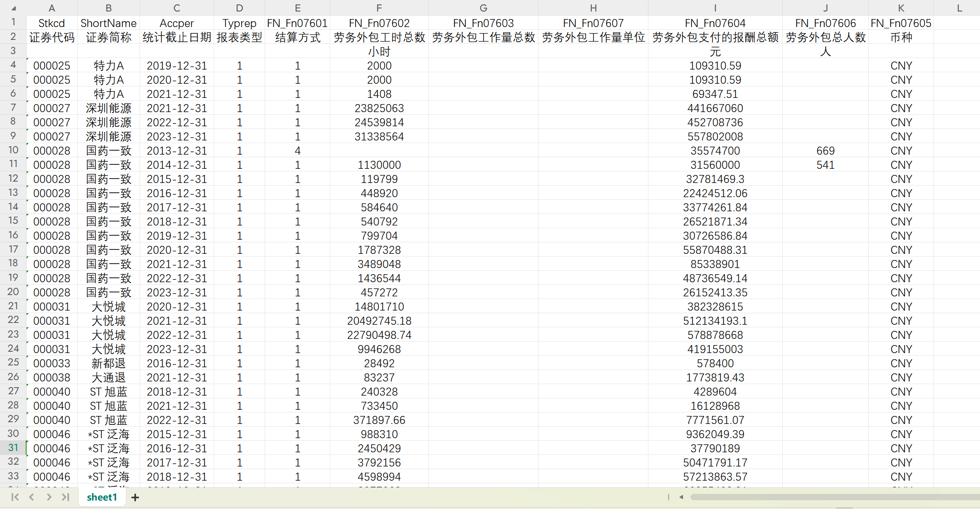
Task: Select column F header
Action: 379,8
